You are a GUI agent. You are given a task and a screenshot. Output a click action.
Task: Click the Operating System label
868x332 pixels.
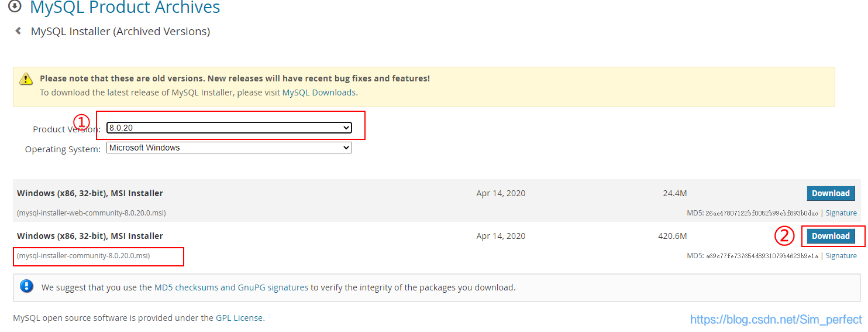click(63, 149)
